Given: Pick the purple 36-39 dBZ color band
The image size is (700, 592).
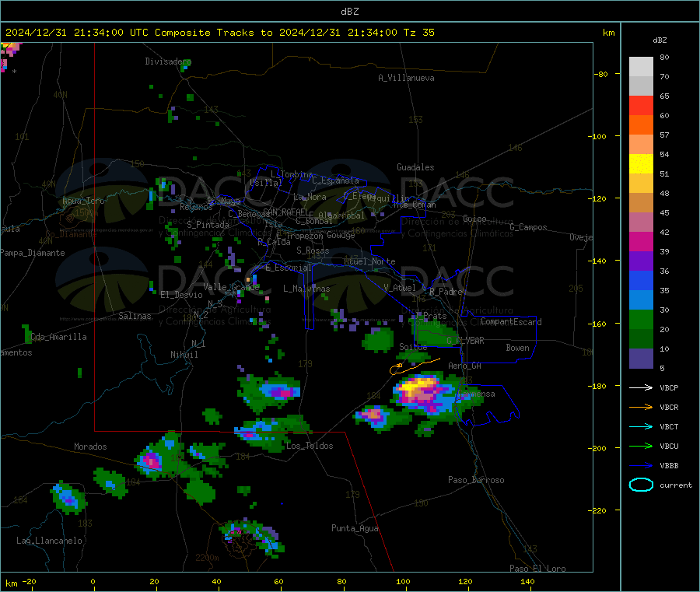Looking at the screenshot, I should [641, 261].
